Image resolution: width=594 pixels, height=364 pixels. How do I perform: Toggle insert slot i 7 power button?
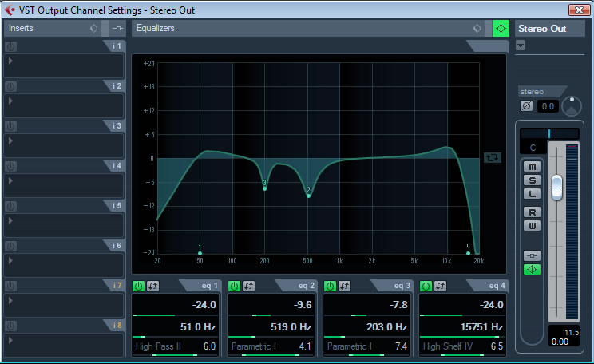click(10, 286)
